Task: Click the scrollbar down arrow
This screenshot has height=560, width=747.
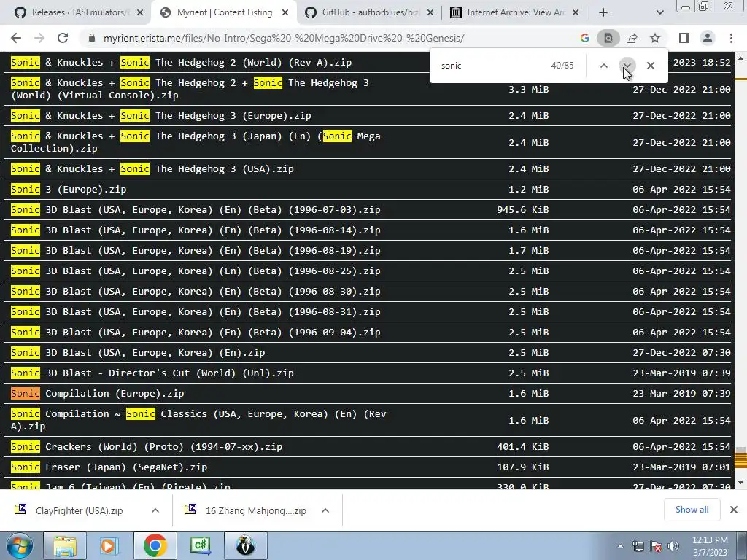Action: pyautogui.click(x=740, y=483)
